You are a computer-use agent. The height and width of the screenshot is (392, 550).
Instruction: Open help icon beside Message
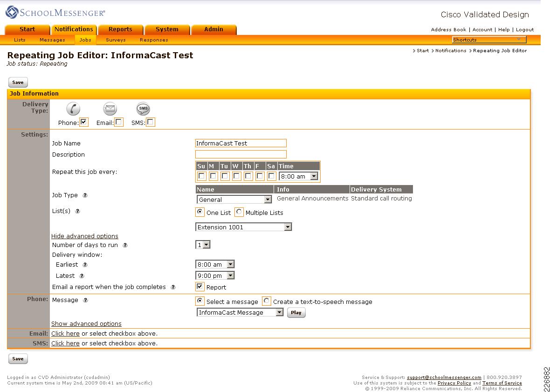click(x=85, y=300)
